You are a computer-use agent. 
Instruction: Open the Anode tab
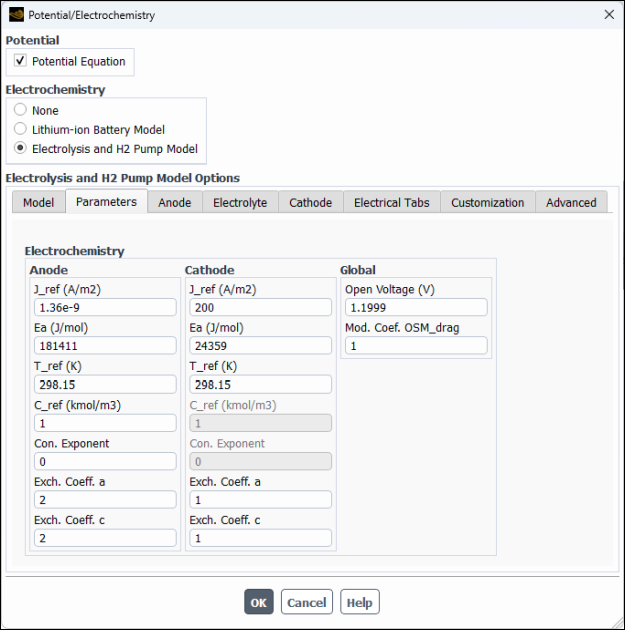point(175,202)
